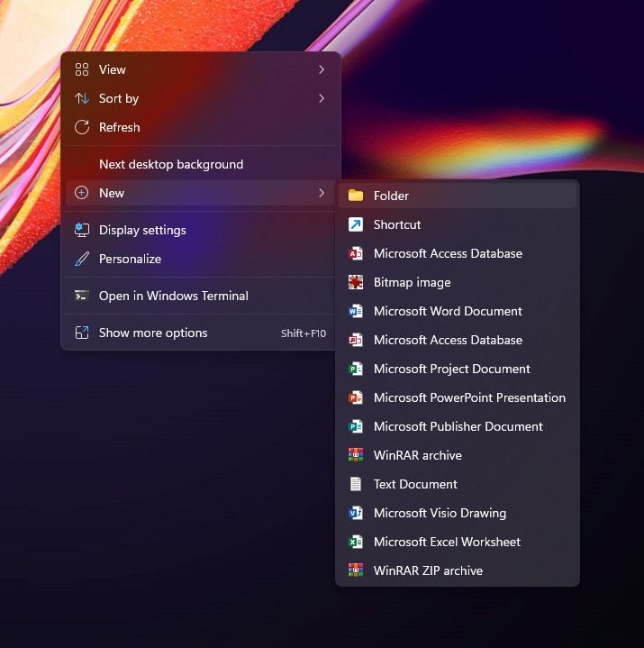The image size is (644, 648).
Task: Select the Microsoft Visio Drawing icon
Action: click(x=356, y=513)
